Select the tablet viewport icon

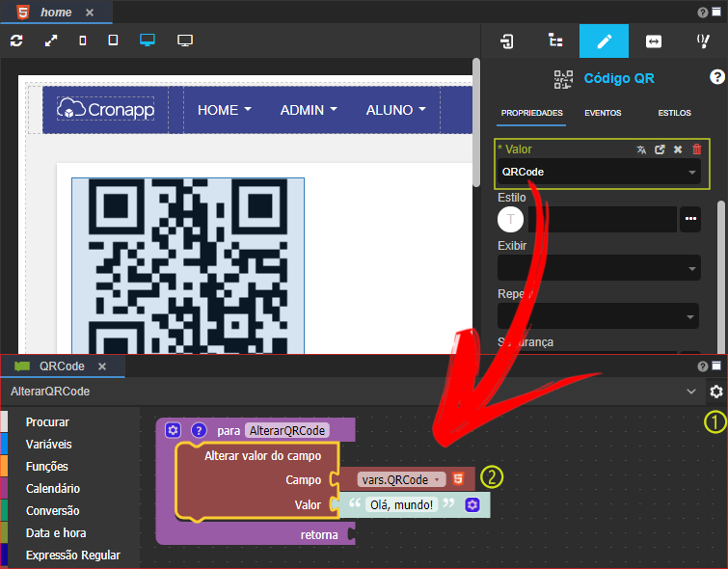[113, 41]
